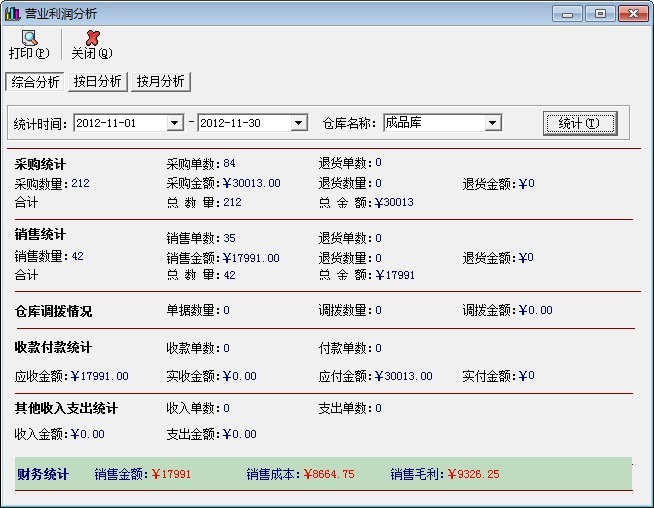
Task: Select the 按月分析 tab
Action: (161, 81)
